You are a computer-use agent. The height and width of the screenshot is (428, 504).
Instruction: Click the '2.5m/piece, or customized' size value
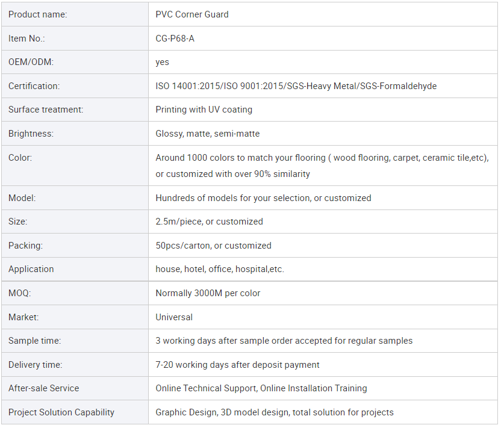coord(209,222)
